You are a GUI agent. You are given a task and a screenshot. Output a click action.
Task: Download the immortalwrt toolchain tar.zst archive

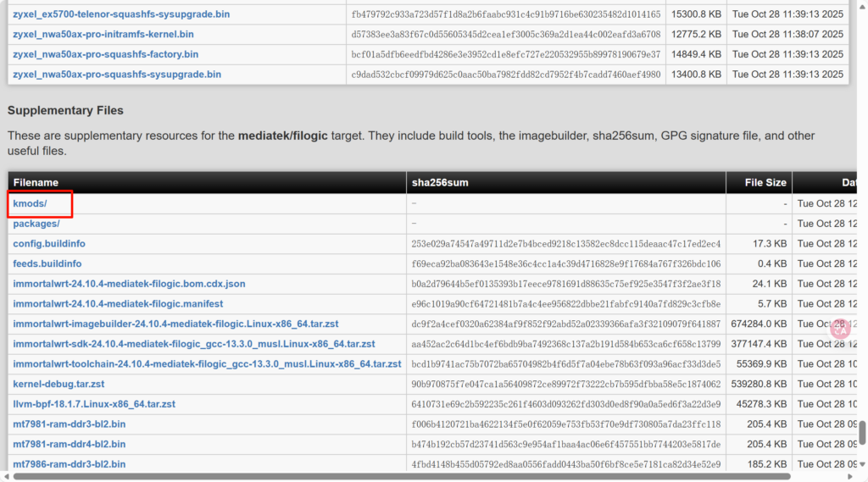click(207, 364)
